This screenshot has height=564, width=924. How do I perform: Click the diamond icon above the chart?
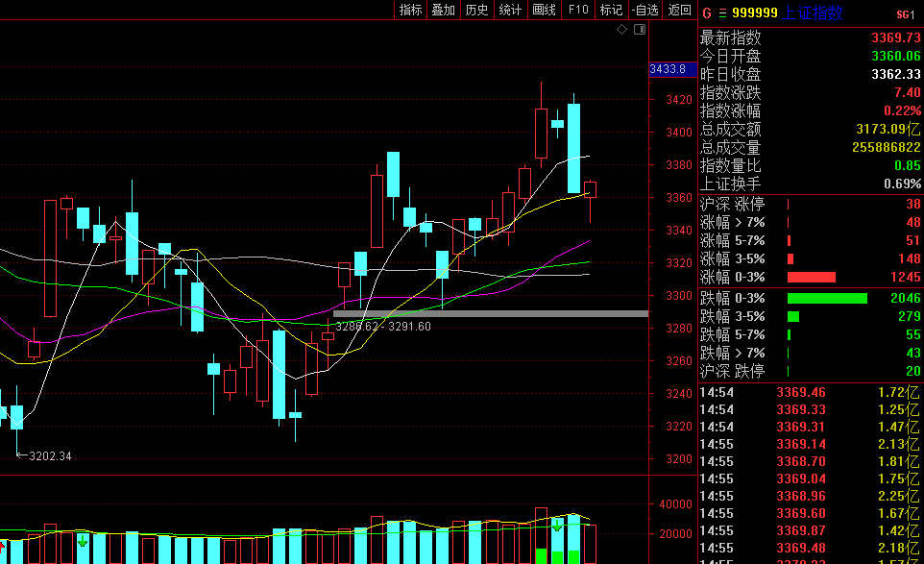(x=621, y=30)
